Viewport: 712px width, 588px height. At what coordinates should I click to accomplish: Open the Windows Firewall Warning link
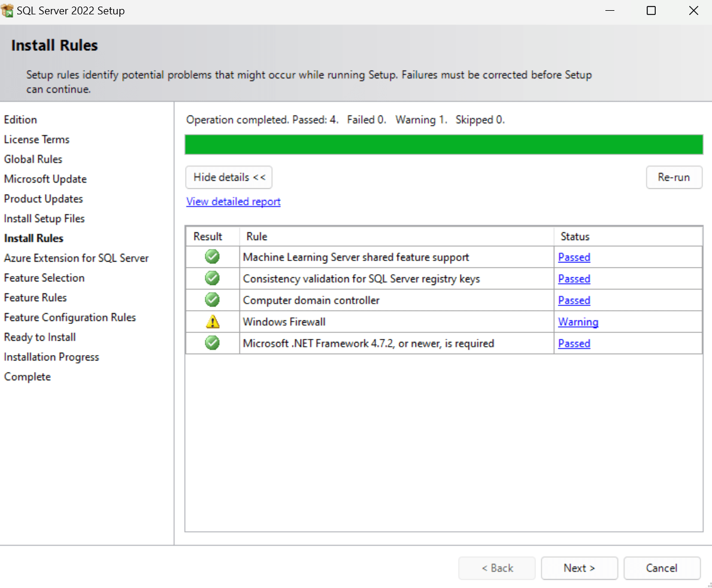click(578, 322)
